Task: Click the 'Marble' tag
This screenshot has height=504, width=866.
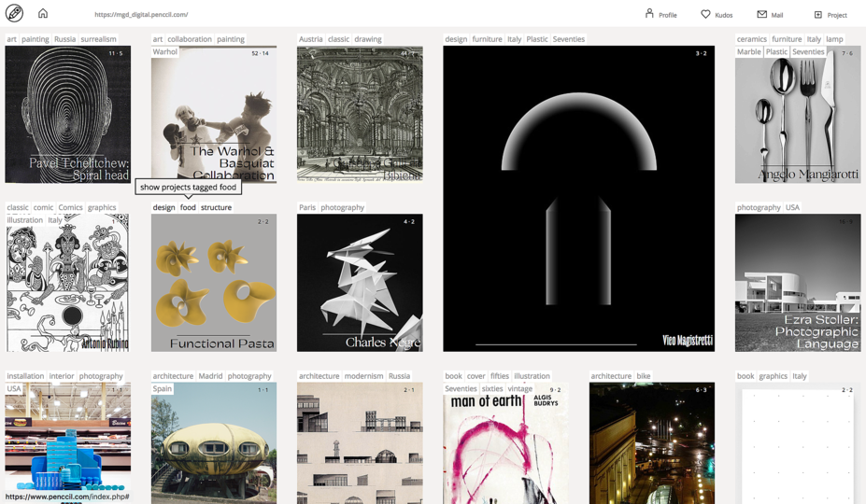Action: coord(749,52)
